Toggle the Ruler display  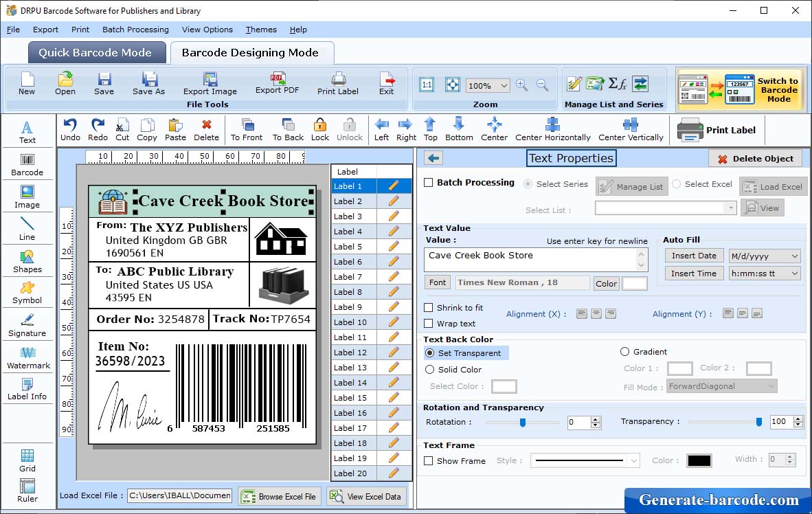point(27,491)
